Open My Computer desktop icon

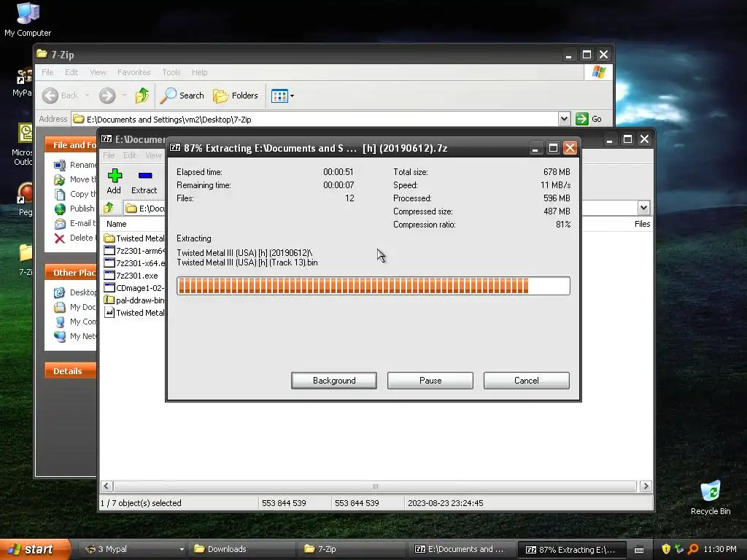28,20
